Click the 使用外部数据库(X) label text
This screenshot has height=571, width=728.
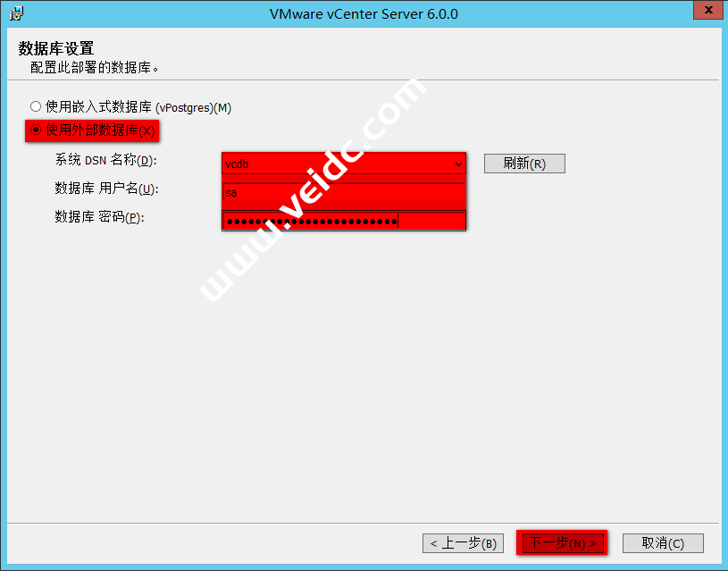click(100, 130)
